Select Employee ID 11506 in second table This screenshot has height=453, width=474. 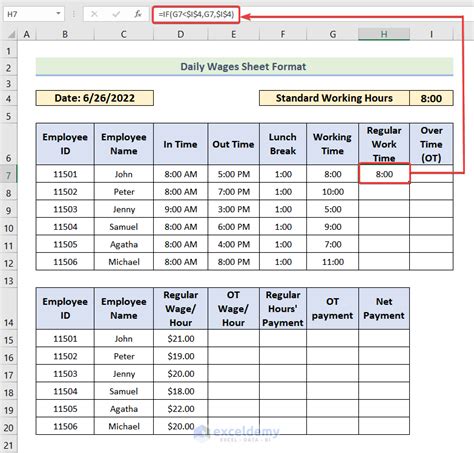coord(65,426)
